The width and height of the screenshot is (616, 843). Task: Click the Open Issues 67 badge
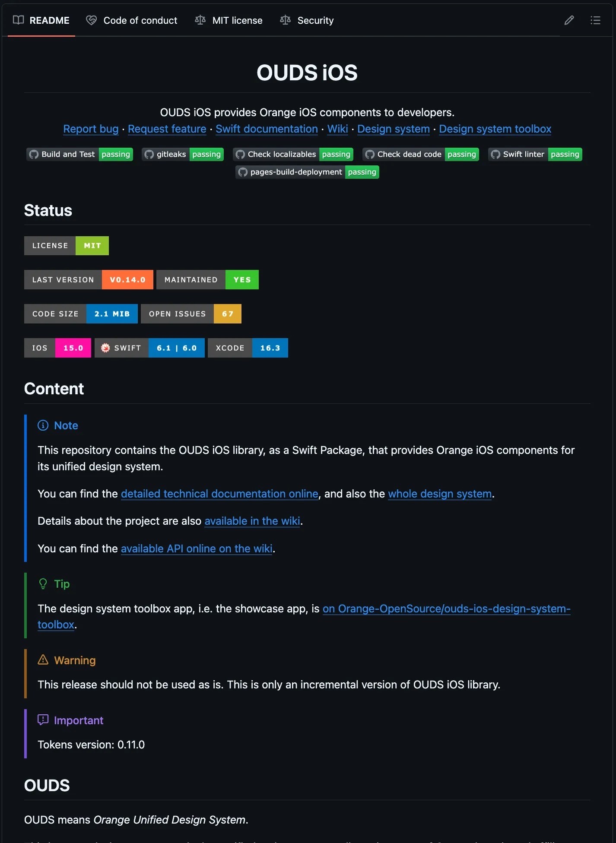pos(191,314)
